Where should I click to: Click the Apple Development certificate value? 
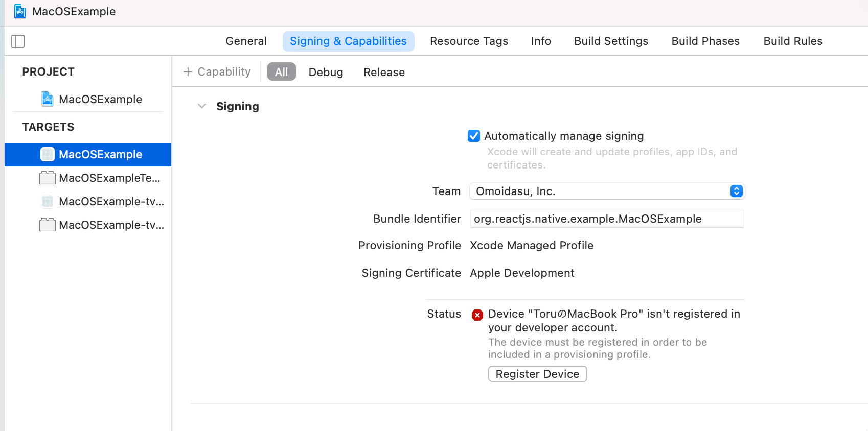coord(522,273)
